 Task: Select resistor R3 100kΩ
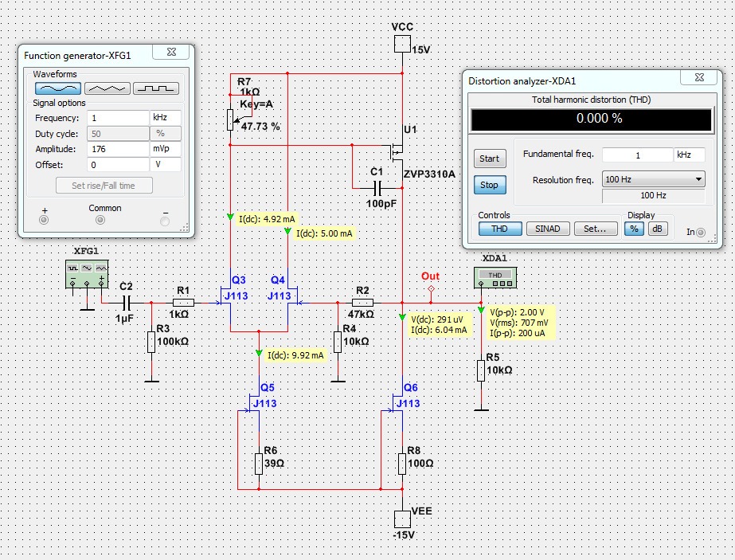[x=151, y=342]
